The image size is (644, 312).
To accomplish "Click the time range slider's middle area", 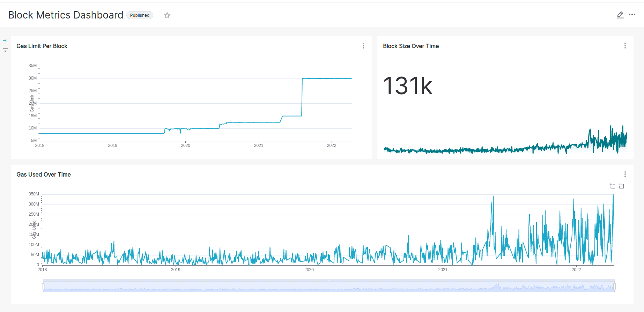I will tap(329, 287).
